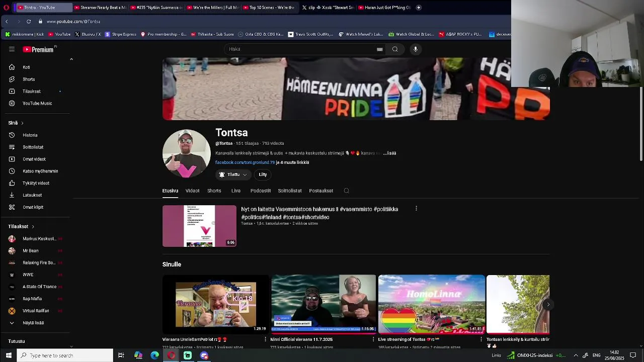The height and width of the screenshot is (362, 644).
Task: Click the Liity join button
Action: (263, 174)
